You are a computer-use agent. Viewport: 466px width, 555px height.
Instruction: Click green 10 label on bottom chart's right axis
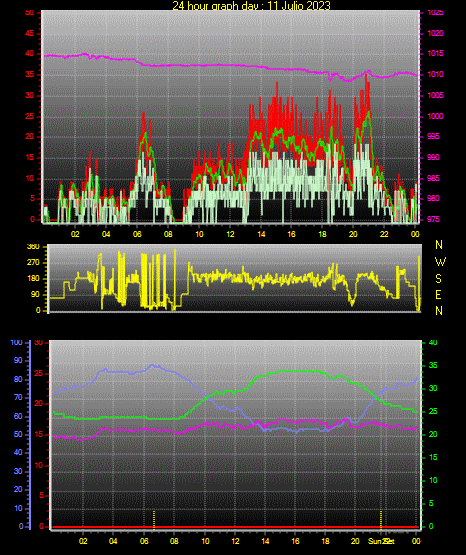point(433,480)
